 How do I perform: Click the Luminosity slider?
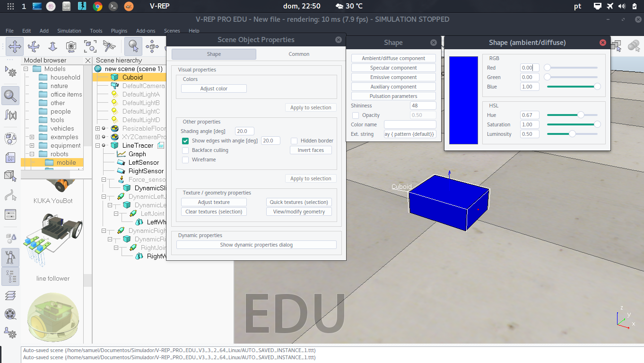(x=572, y=134)
